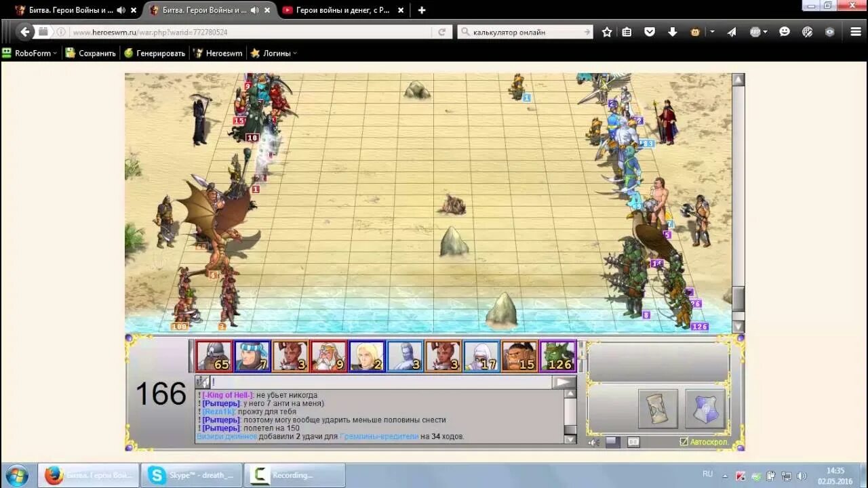Click the search box with 'калькулятор онлайн'

click(526, 32)
